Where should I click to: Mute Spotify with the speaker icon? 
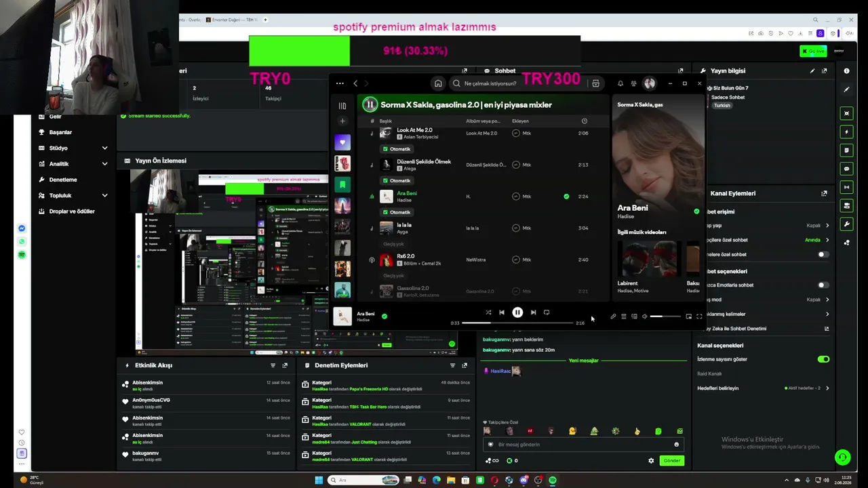(644, 317)
